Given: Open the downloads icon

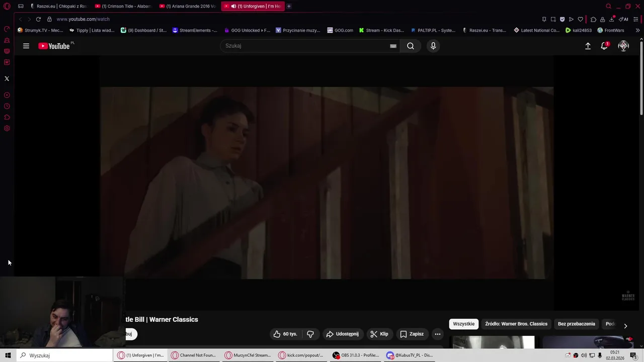Looking at the screenshot, I should point(612,19).
